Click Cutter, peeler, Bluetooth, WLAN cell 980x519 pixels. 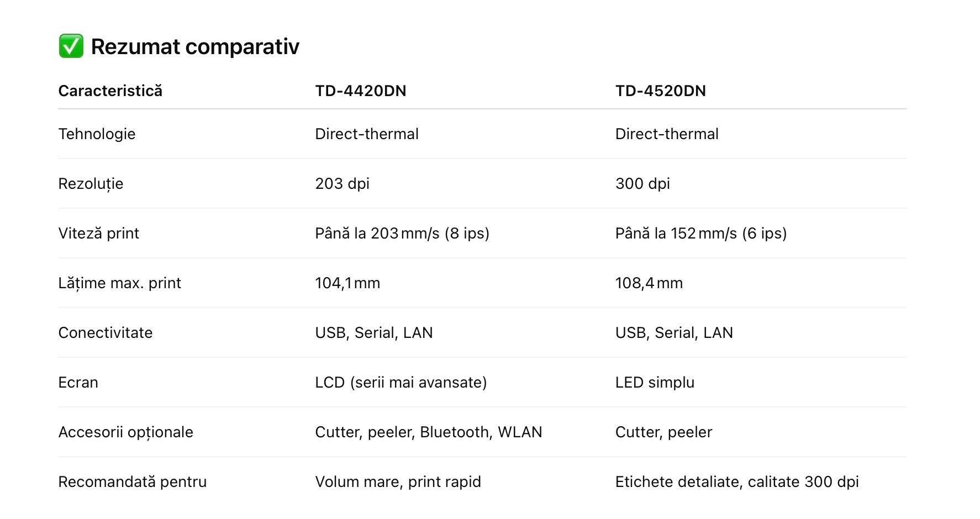coord(429,432)
